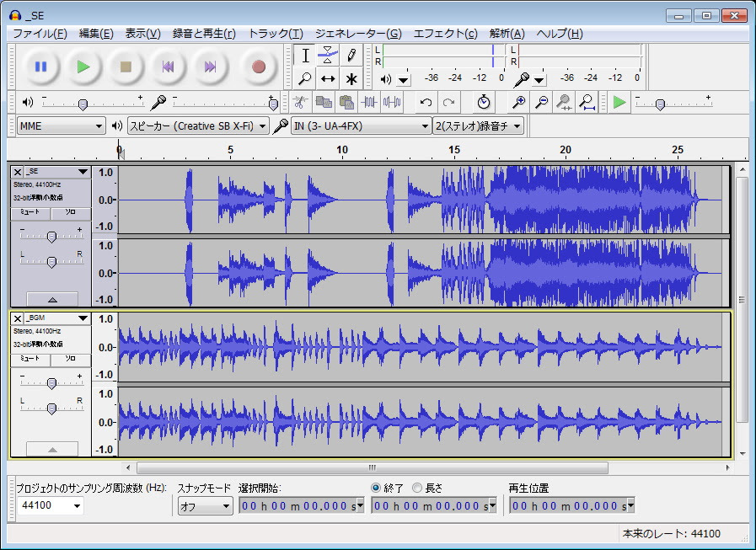Close the _SE track with X
756x550 pixels.
coord(18,172)
